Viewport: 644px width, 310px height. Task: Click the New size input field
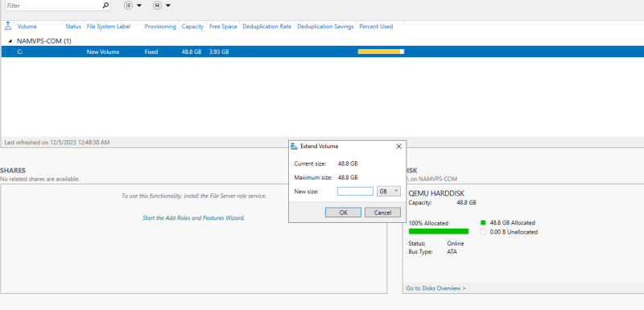(355, 192)
